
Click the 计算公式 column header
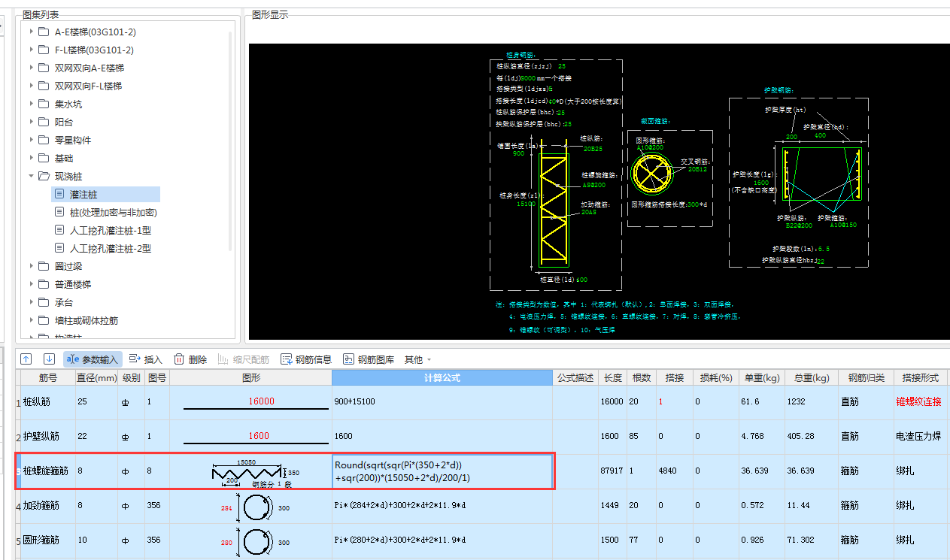pos(442,378)
